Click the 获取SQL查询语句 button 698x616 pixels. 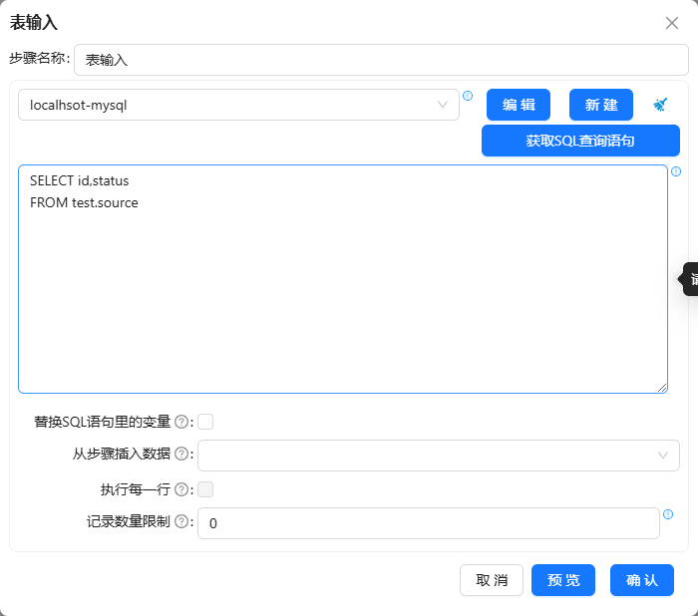580,141
